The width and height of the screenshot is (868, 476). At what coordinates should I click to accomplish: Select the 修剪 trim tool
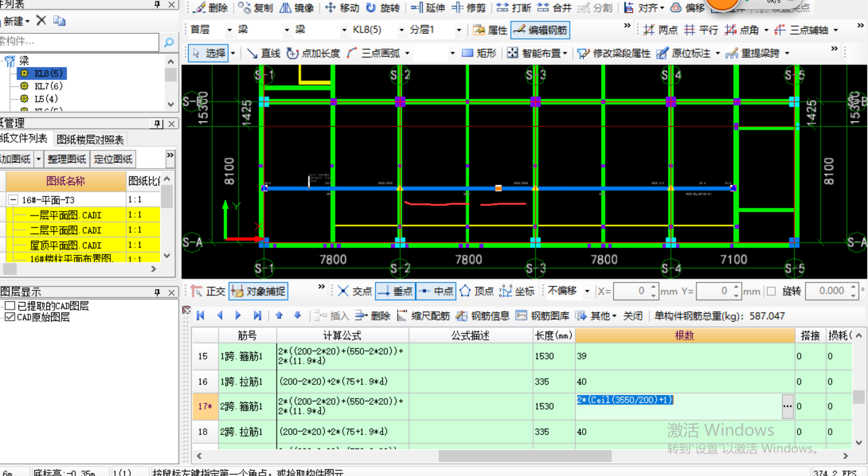point(469,8)
